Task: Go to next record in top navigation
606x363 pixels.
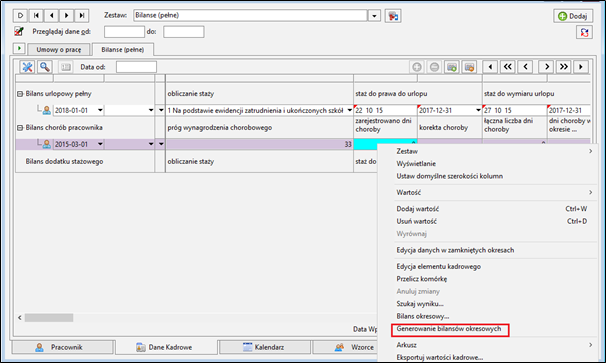Action: tap(66, 15)
